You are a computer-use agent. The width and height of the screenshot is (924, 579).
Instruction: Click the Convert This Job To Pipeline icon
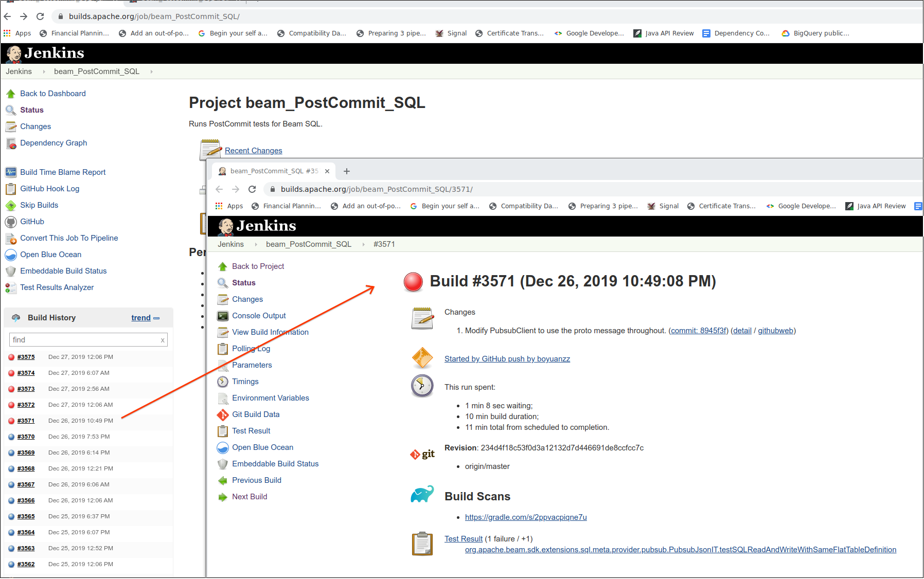[x=11, y=238]
